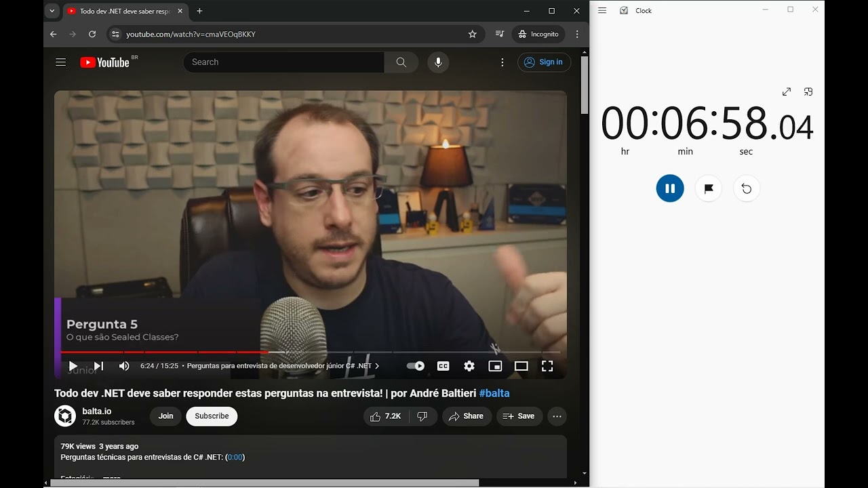This screenshot has height=488, width=868.
Task: Bookmark this page star icon
Action: (473, 34)
